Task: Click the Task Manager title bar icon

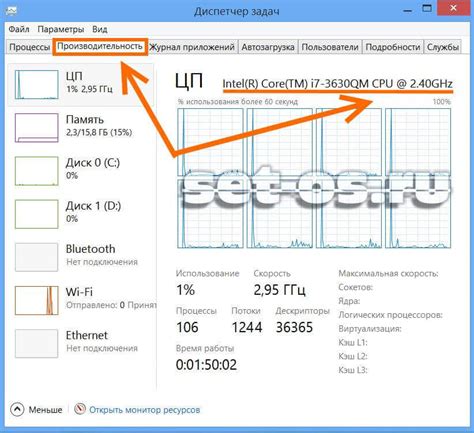Action: 11,11
